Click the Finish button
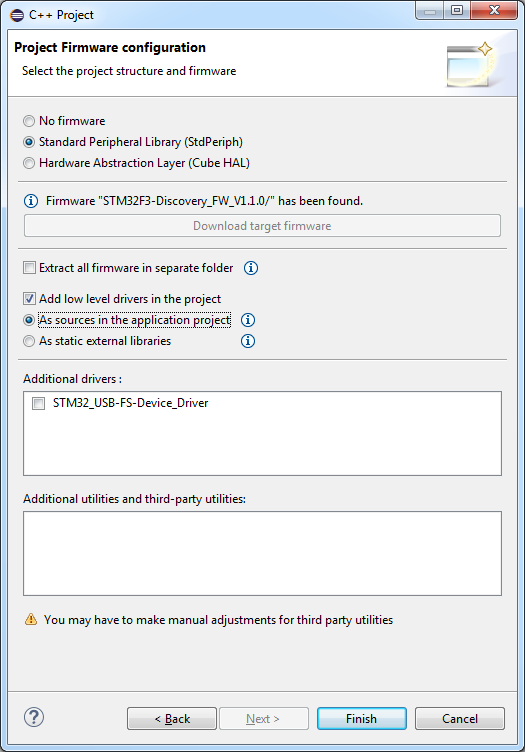The width and height of the screenshot is (525, 754). [x=362, y=718]
